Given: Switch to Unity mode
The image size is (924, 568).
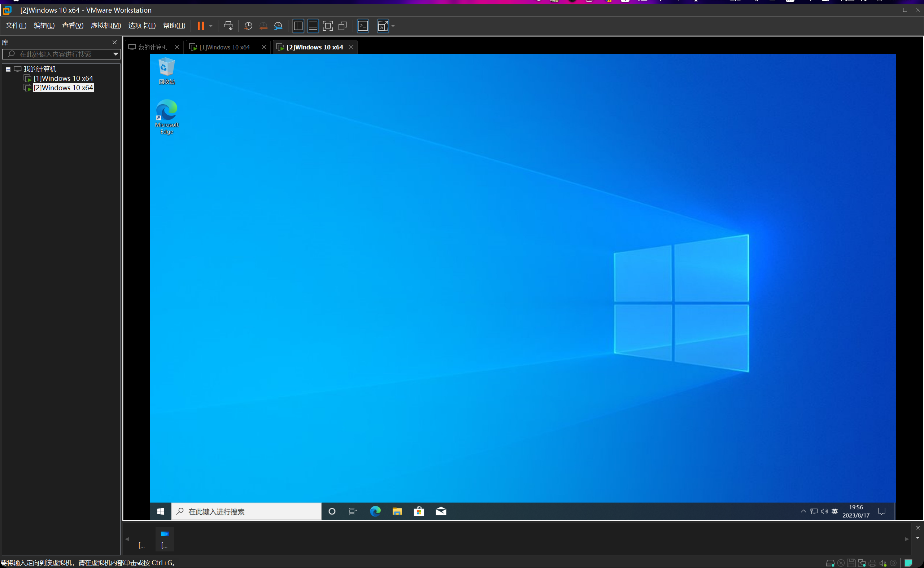Looking at the screenshot, I should (x=343, y=26).
